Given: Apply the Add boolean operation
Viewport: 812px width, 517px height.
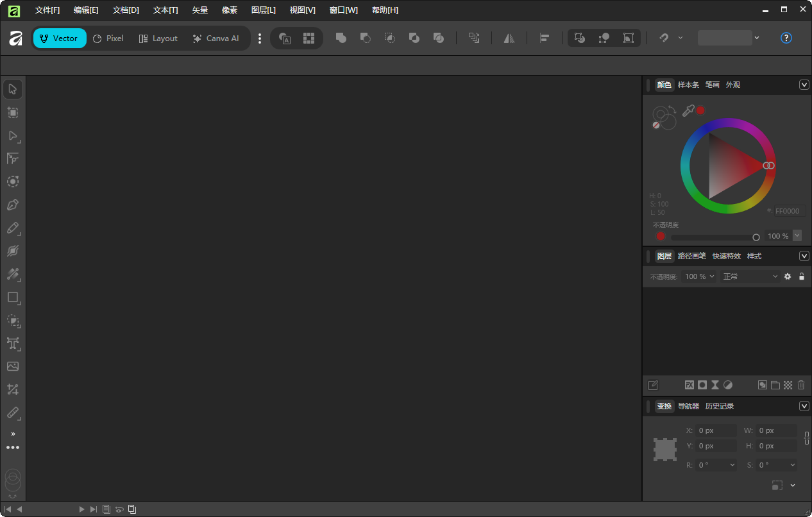Looking at the screenshot, I should pos(341,38).
